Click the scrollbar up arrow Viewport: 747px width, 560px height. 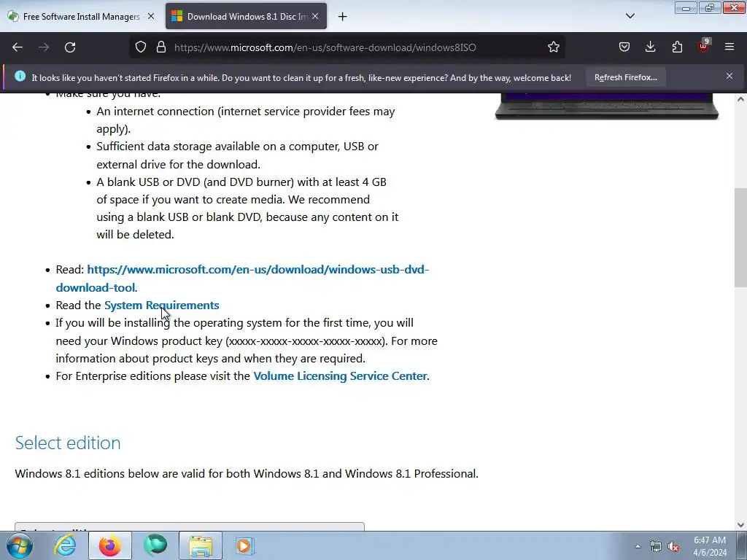tap(740, 99)
